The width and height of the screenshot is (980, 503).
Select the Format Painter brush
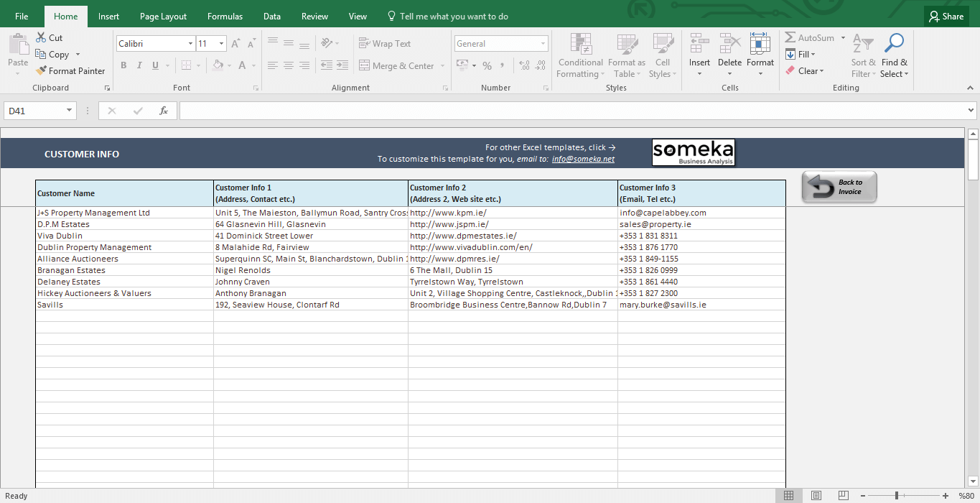click(41, 70)
